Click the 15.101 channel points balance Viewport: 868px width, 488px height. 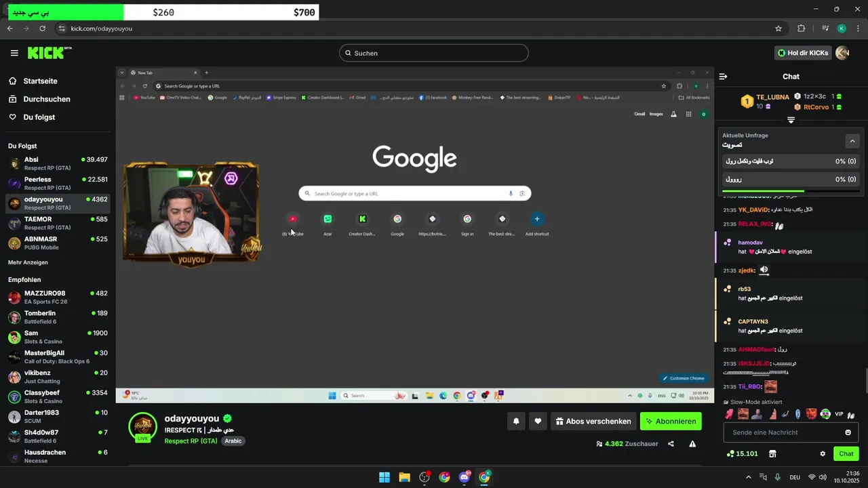click(x=742, y=453)
